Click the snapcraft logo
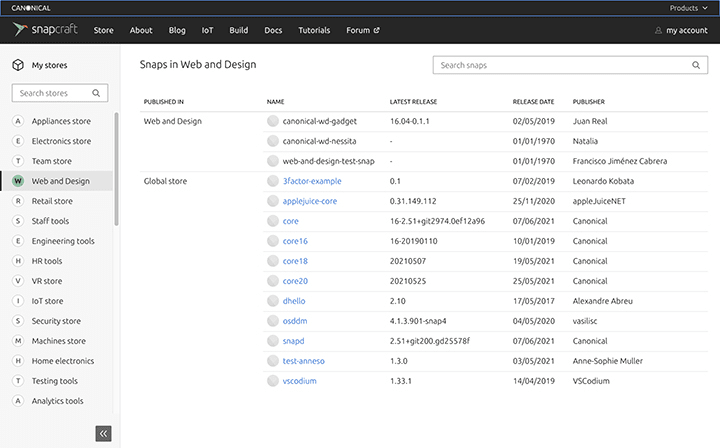This screenshot has height=448, width=720. coord(45,30)
